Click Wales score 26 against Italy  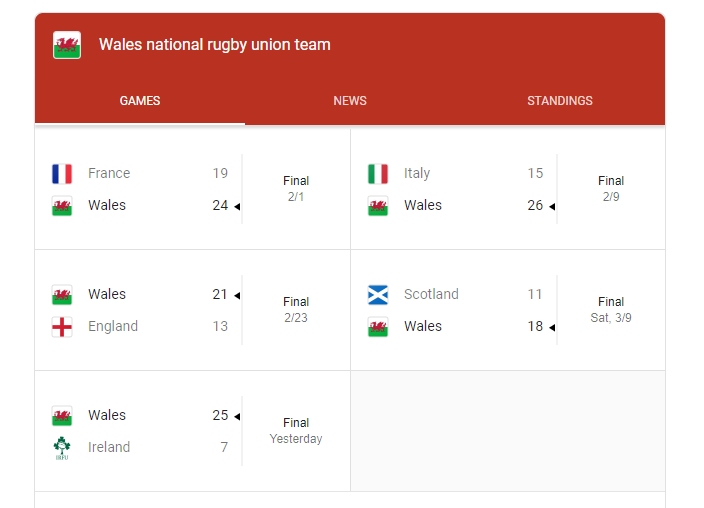click(535, 205)
